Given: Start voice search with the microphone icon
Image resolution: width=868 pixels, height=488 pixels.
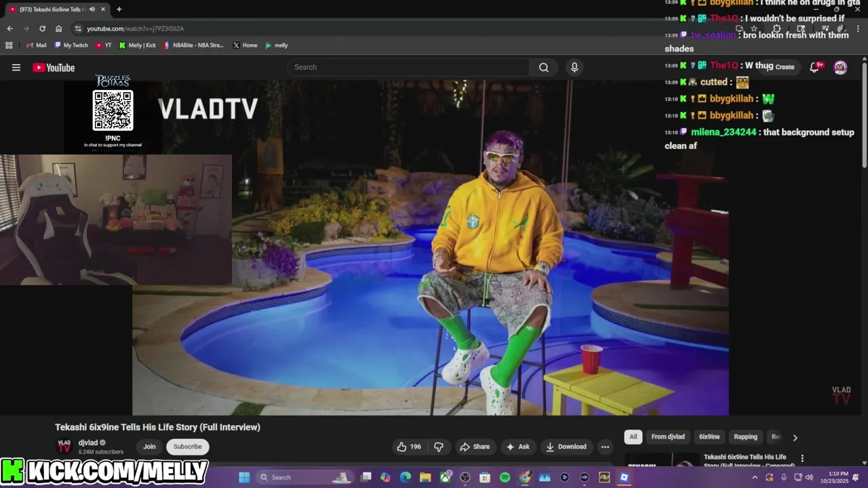Looking at the screenshot, I should pyautogui.click(x=574, y=67).
